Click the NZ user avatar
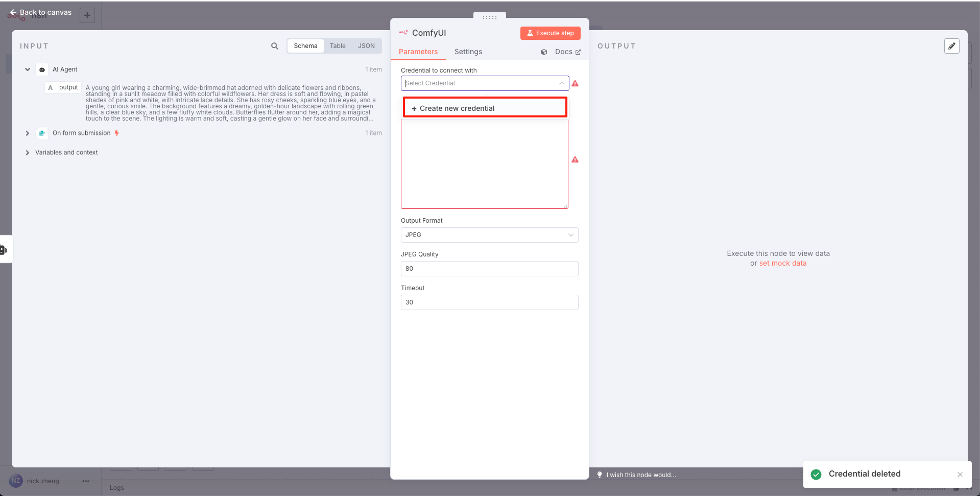Image resolution: width=980 pixels, height=496 pixels. click(16, 481)
